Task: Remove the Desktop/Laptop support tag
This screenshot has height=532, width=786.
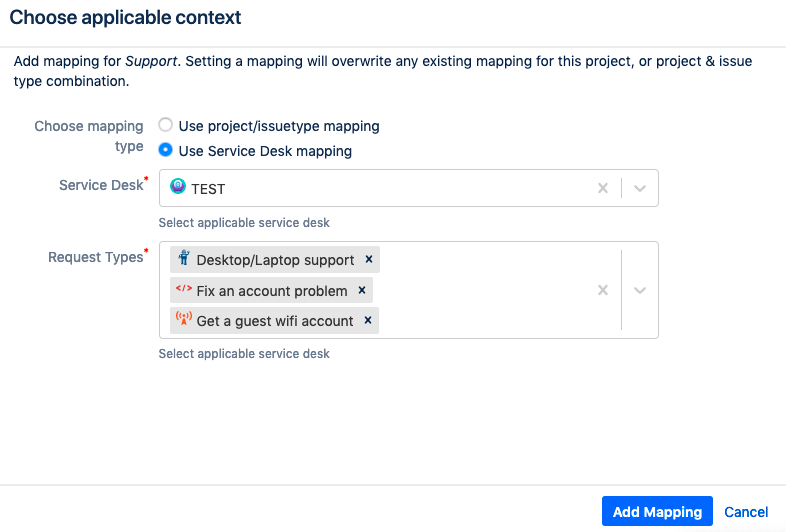Action: click(x=369, y=259)
